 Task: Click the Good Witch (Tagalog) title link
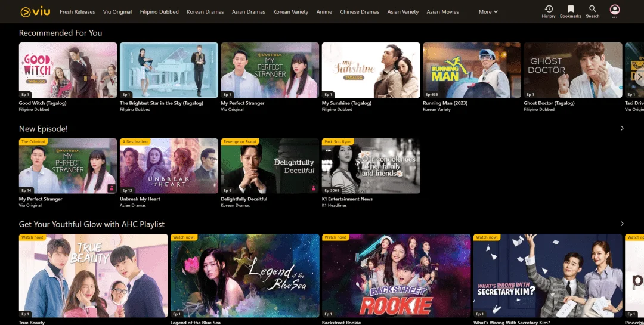click(x=43, y=103)
